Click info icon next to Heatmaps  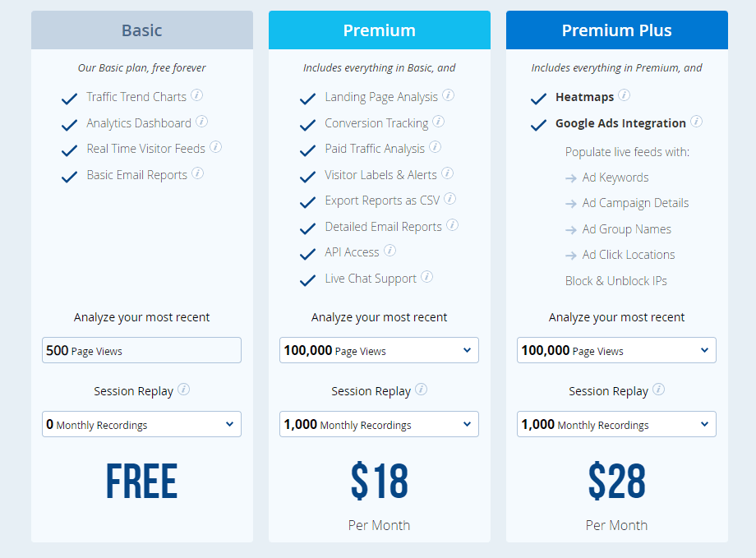625,95
